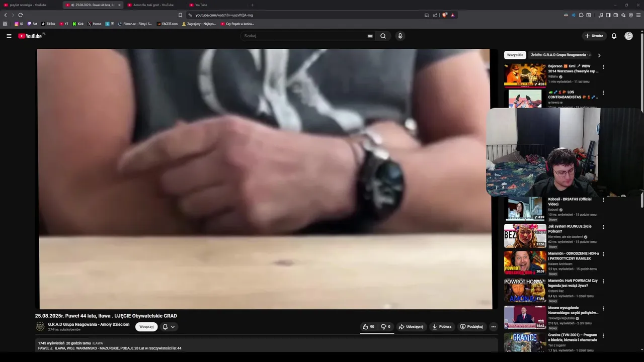
Task: Show next filter chips with the arrow
Action: [599, 55]
